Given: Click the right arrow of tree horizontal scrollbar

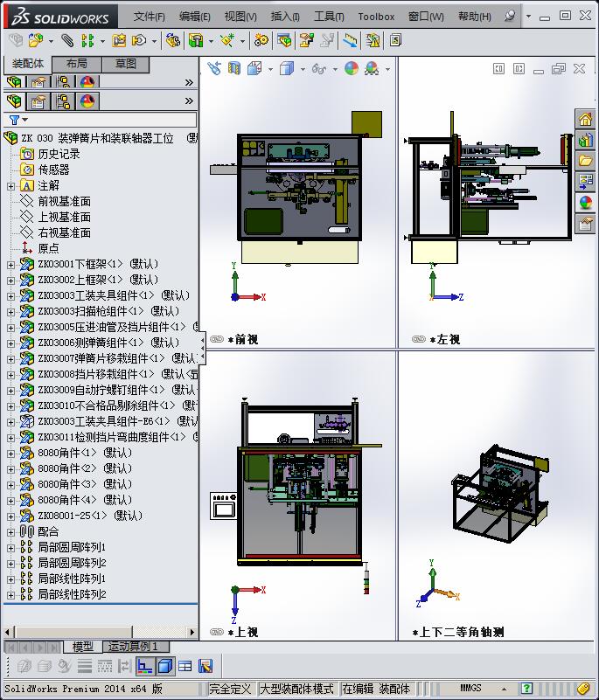Looking at the screenshot, I should (x=192, y=632).
